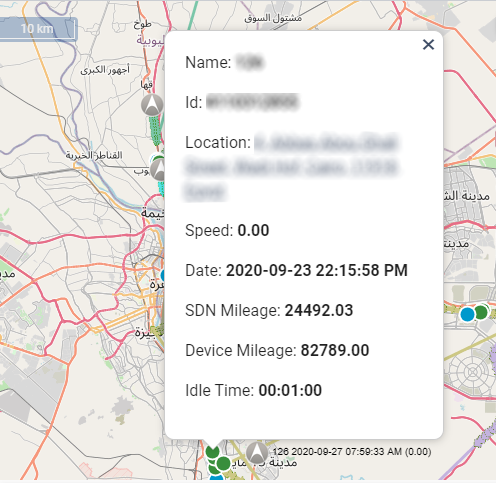
Task: Select gray arrow marker beside القناطر الخيرية
Action: pos(158,170)
